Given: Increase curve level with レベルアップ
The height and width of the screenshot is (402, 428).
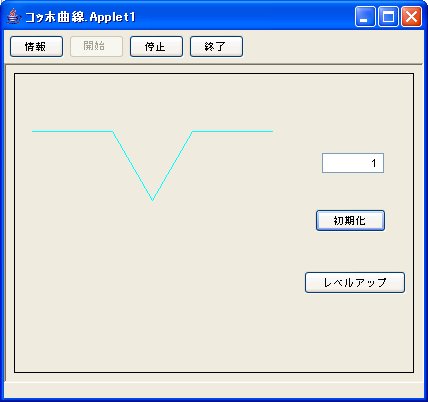Looking at the screenshot, I should pyautogui.click(x=355, y=283).
